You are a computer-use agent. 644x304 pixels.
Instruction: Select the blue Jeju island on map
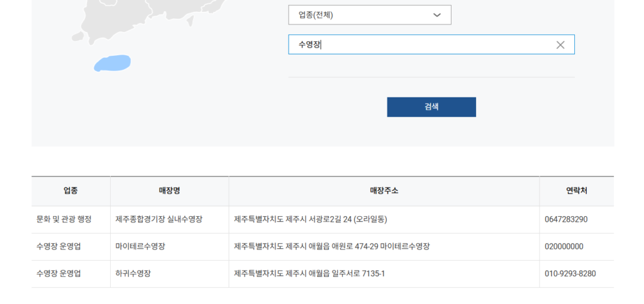point(112,63)
